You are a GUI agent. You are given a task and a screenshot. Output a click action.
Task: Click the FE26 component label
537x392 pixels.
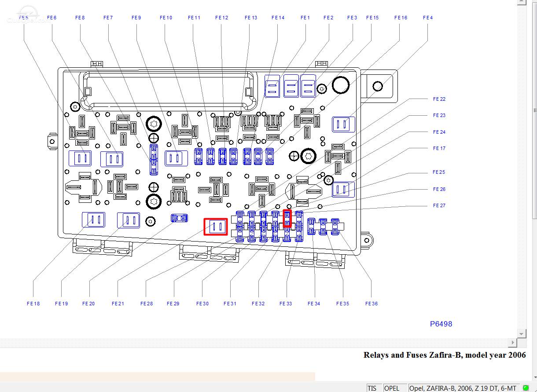tap(439, 189)
